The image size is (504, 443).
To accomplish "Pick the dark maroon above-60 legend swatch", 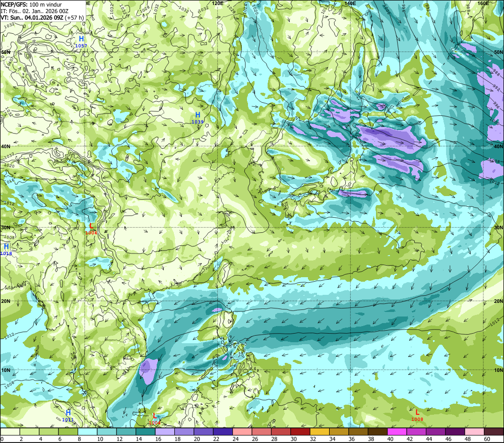I will pos(494,431).
